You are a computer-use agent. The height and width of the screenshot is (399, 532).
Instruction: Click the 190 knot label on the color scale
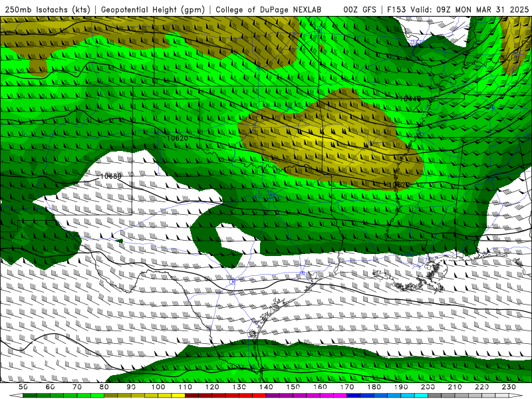click(401, 387)
